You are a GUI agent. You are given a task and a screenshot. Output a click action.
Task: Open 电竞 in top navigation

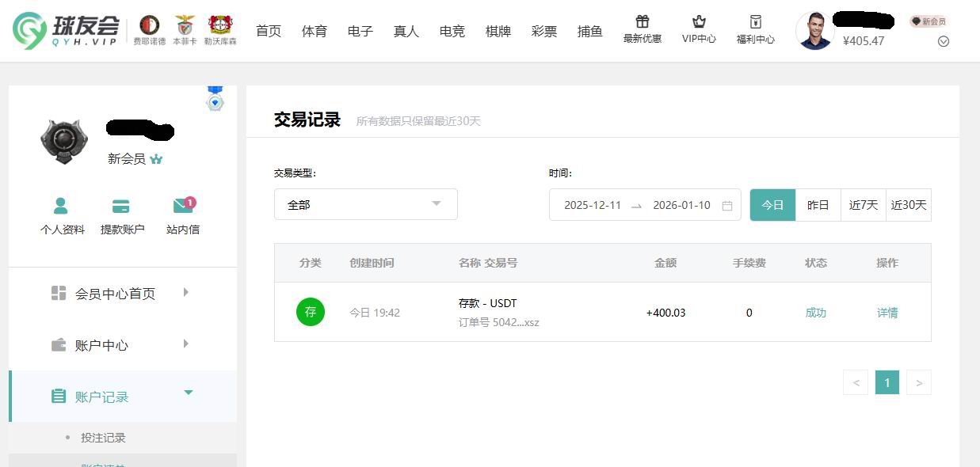[x=452, y=32]
